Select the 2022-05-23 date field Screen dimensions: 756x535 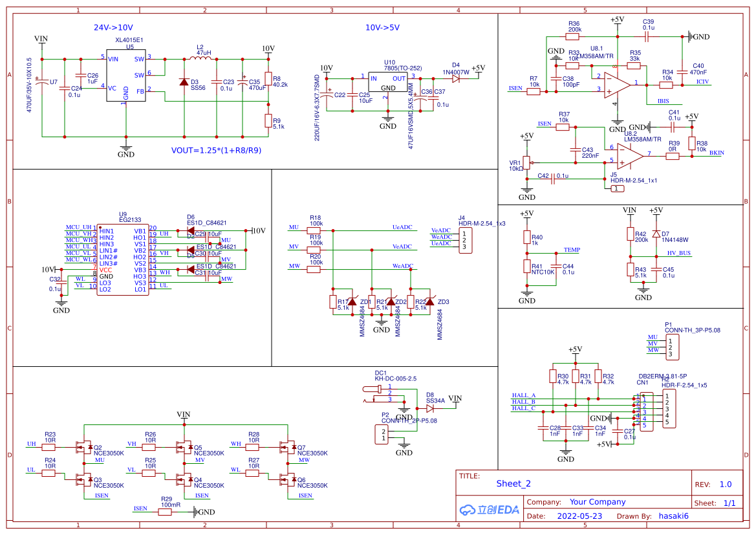[579, 516]
